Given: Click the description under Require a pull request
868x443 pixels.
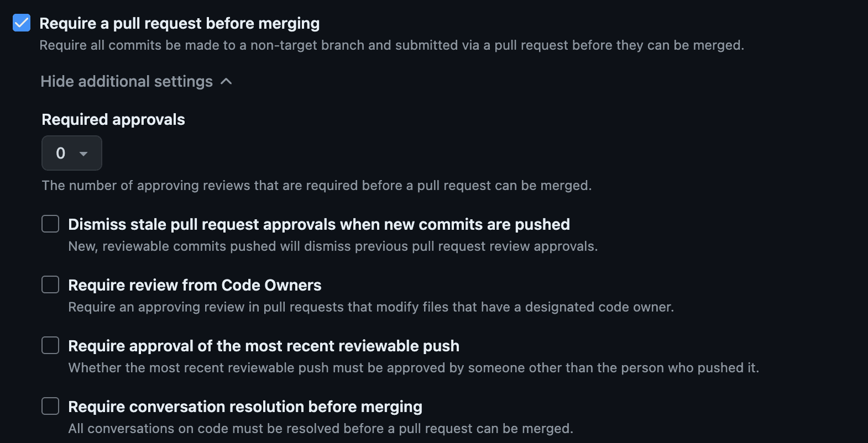Looking at the screenshot, I should point(391,45).
